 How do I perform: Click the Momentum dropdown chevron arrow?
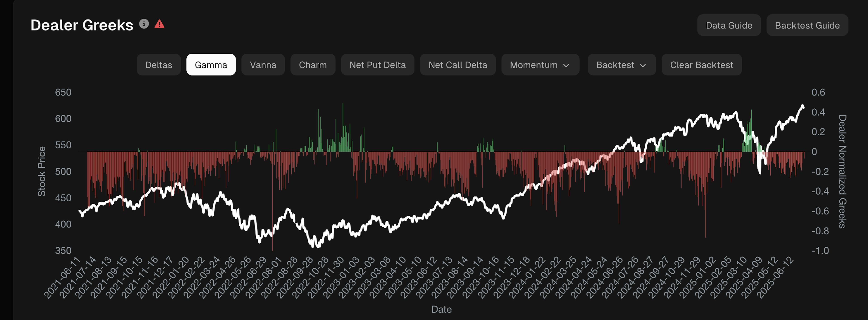coord(566,65)
